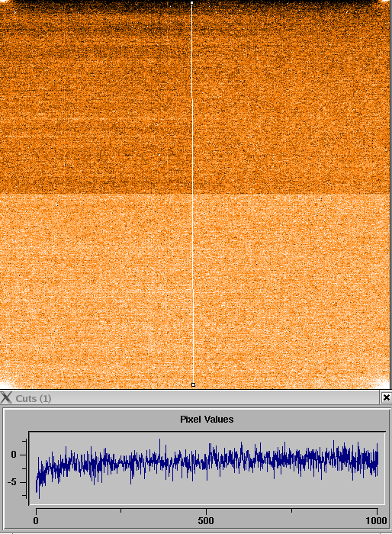Click the white vertical cut line

[x=192, y=194]
